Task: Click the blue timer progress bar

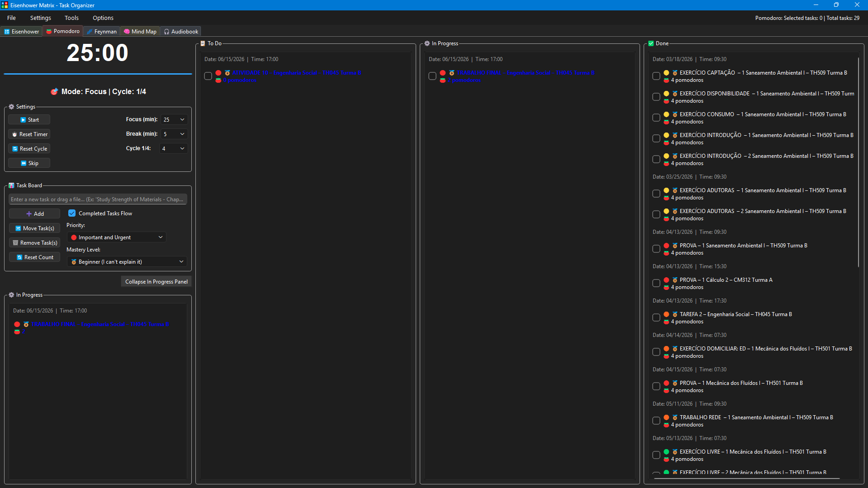Action: tap(98, 74)
